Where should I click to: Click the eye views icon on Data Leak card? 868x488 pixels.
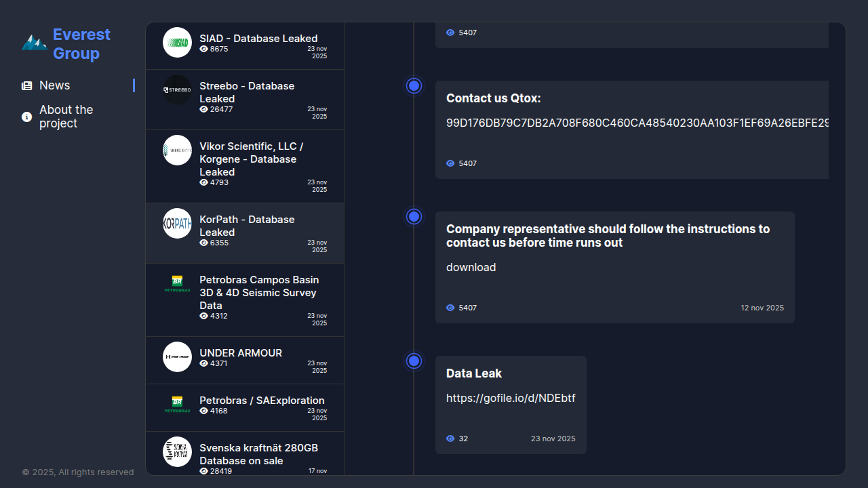tap(450, 439)
